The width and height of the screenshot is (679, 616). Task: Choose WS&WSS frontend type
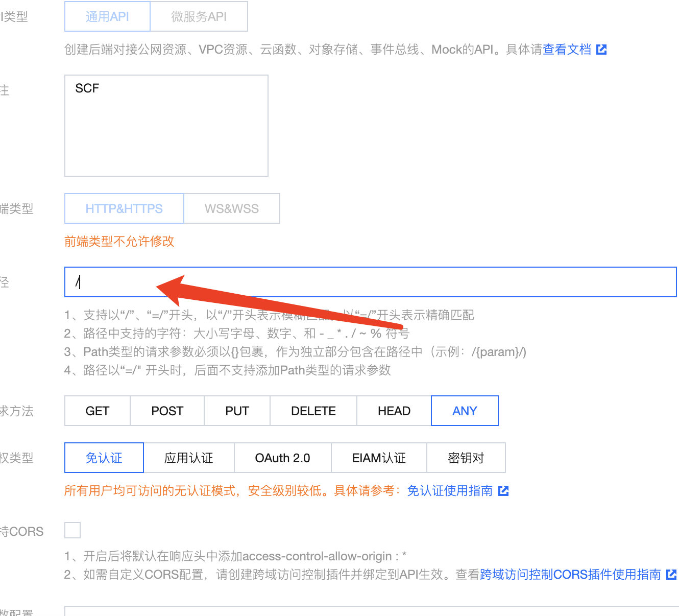tap(231, 209)
